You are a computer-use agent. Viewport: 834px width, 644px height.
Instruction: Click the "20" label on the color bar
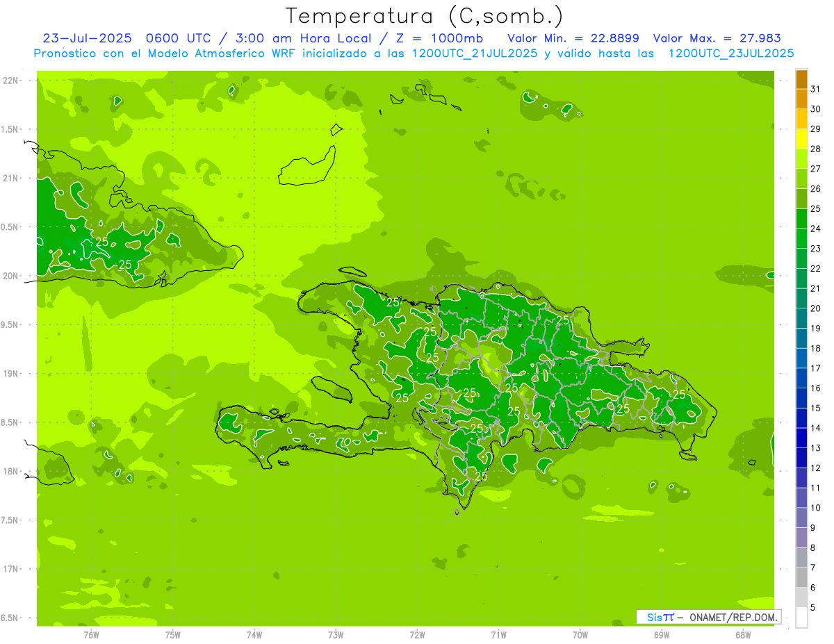tap(816, 308)
